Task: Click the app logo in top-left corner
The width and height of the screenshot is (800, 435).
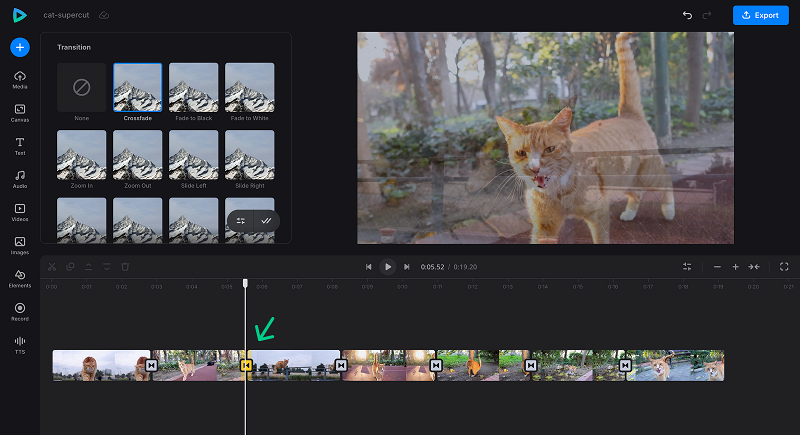Action: coord(19,15)
